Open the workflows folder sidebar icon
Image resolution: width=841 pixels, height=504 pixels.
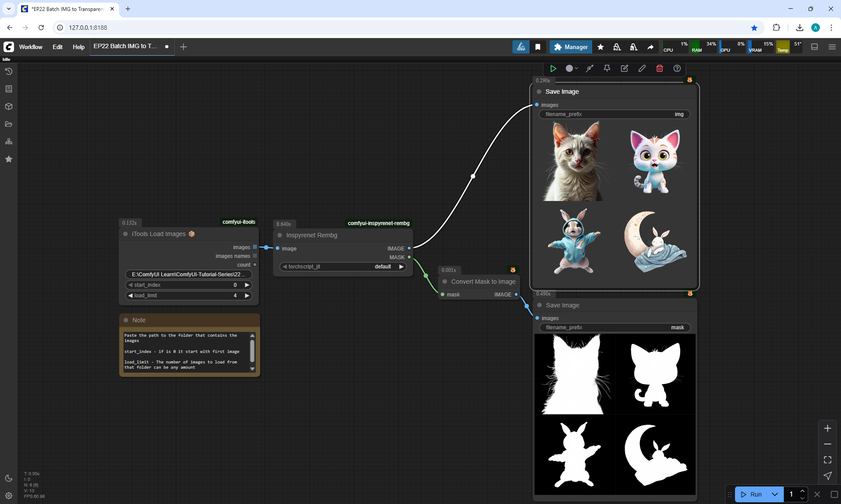coord(9,124)
